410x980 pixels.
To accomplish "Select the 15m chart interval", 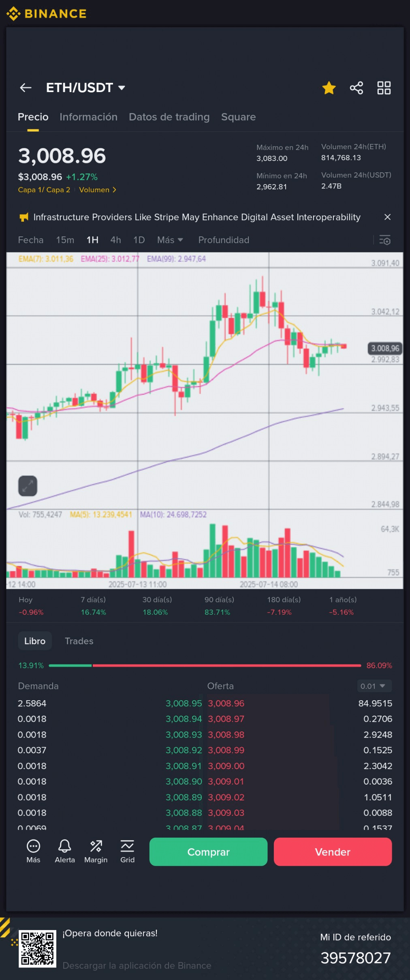I will [65, 240].
